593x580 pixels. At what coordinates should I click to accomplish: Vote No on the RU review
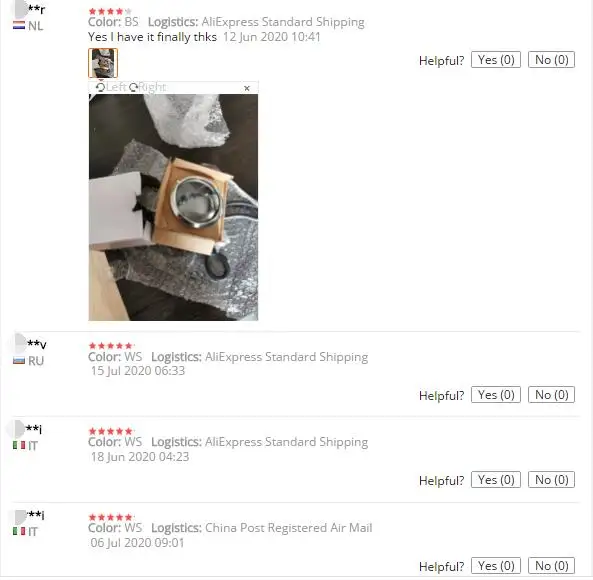click(x=551, y=395)
